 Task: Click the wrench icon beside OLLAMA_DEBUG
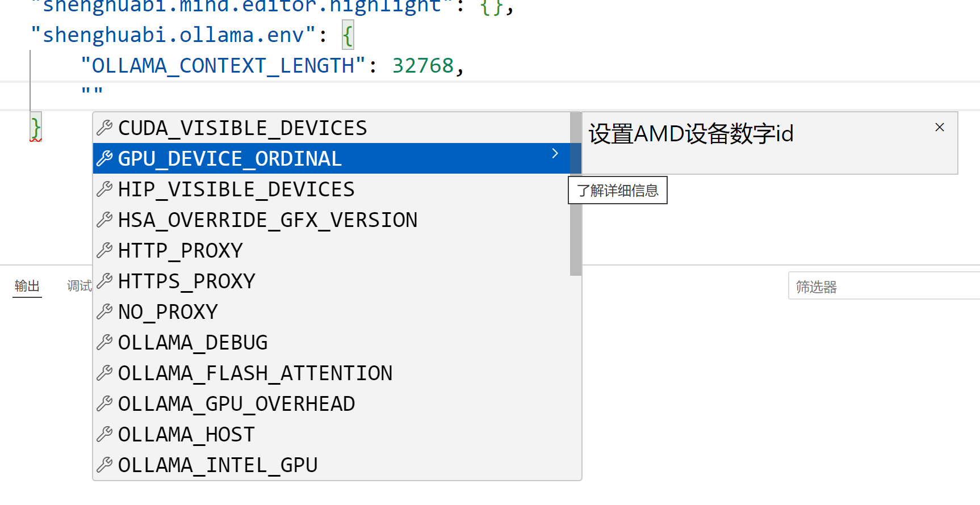pyautogui.click(x=104, y=343)
